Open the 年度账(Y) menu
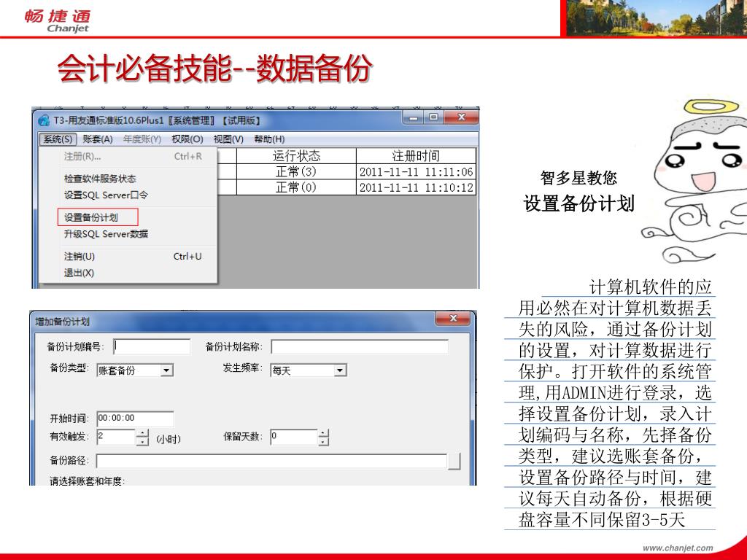This screenshot has height=560, width=747. 142,139
